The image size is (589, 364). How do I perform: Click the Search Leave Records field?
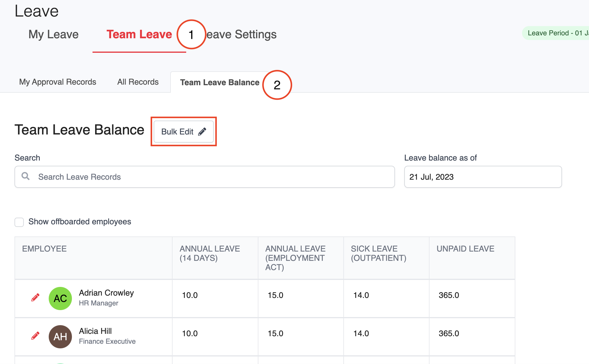[x=209, y=177]
